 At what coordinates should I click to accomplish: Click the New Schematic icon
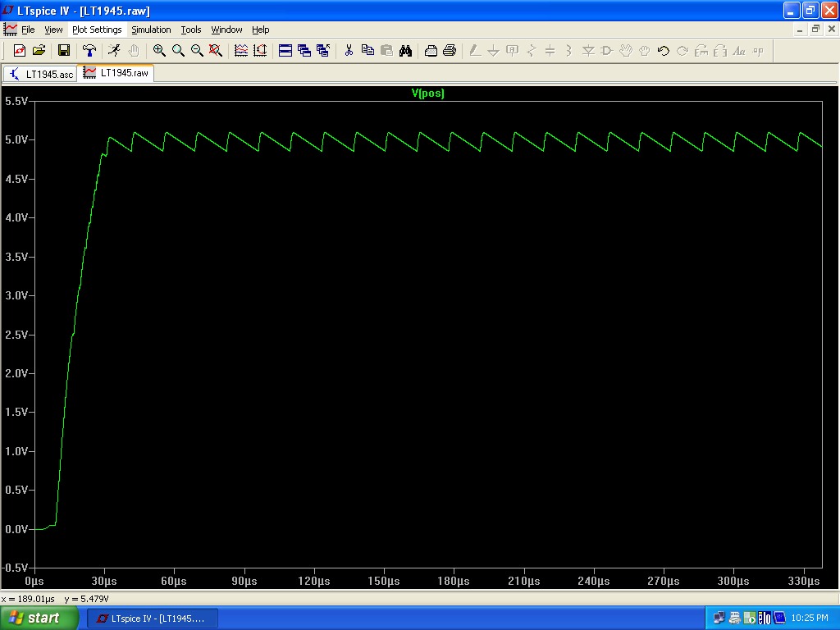(x=20, y=50)
